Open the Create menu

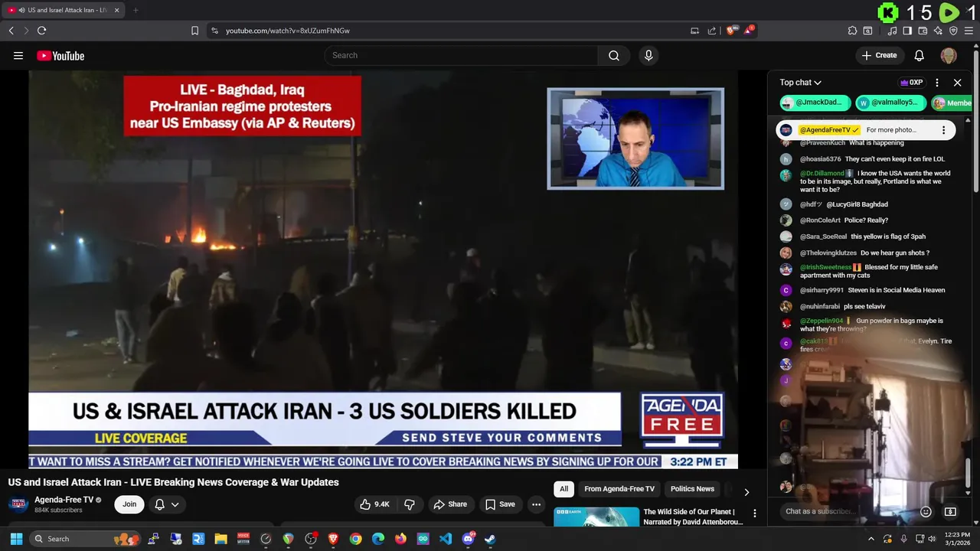click(x=879, y=55)
